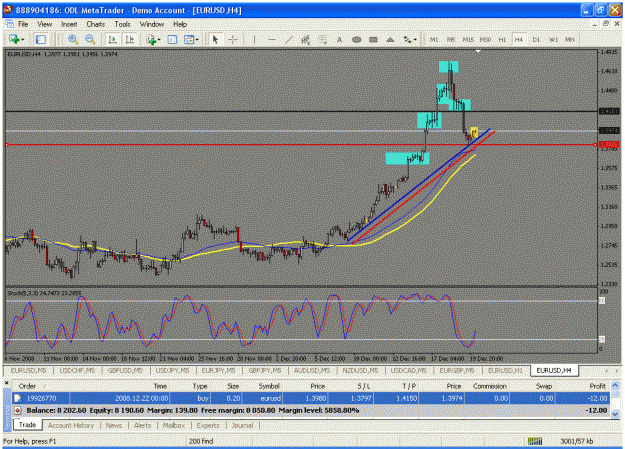Switch to the EURGBP,M5 chart tab
The image size is (625, 449).
[457, 370]
